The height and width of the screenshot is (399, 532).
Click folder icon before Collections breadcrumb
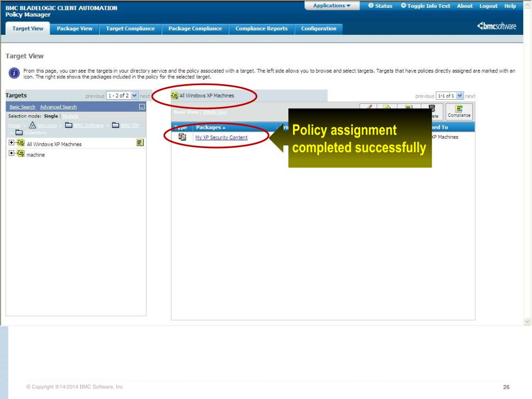pos(19,132)
